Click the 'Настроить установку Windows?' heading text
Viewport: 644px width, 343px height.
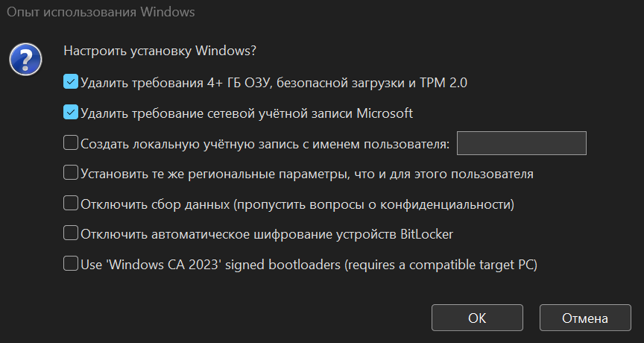pyautogui.click(x=160, y=51)
